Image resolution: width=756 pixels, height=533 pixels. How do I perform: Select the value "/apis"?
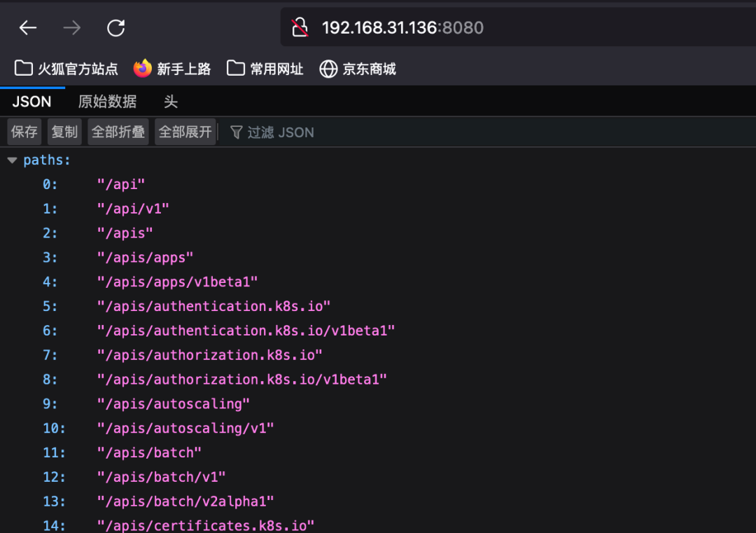coord(125,233)
